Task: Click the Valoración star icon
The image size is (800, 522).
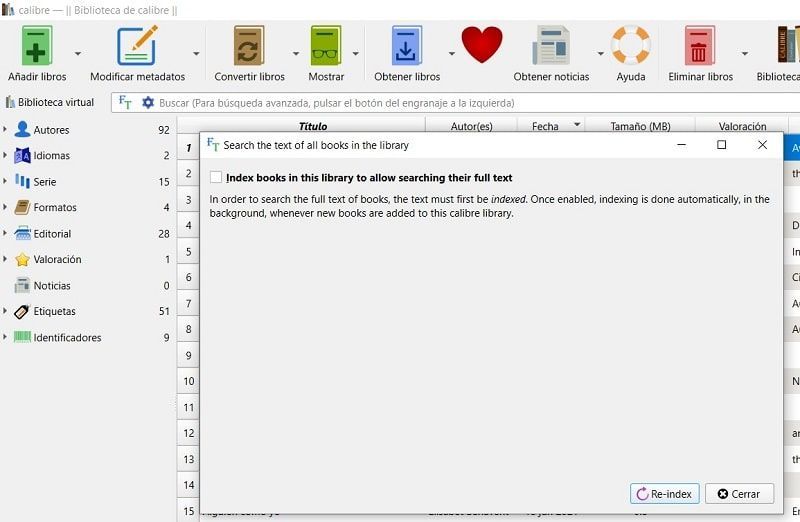Action: click(22, 259)
